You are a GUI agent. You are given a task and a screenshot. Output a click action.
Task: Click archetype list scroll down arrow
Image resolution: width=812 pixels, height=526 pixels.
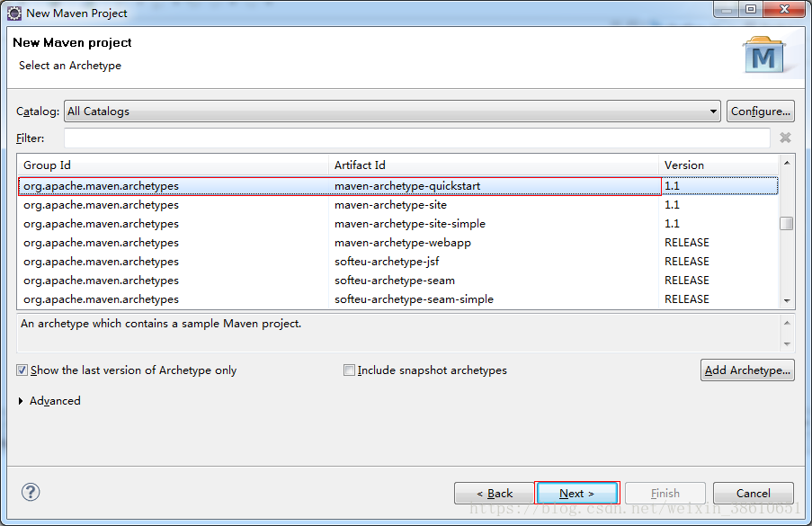point(787,301)
